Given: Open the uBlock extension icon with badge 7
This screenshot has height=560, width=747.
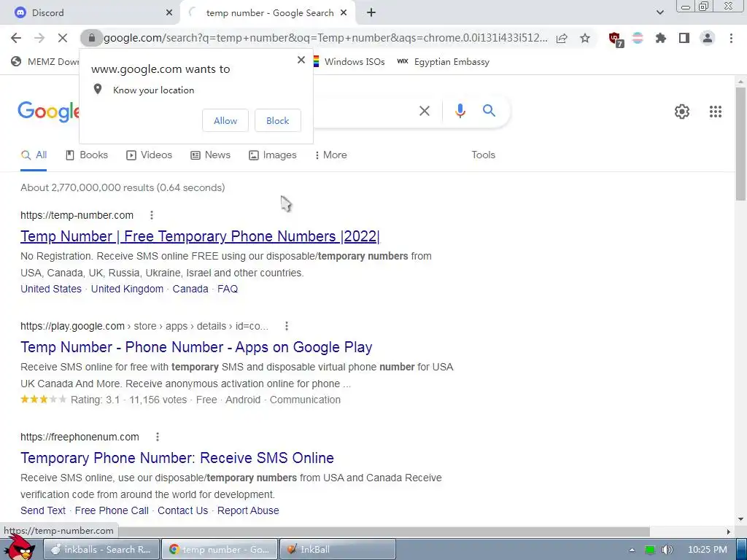Looking at the screenshot, I should coord(616,39).
